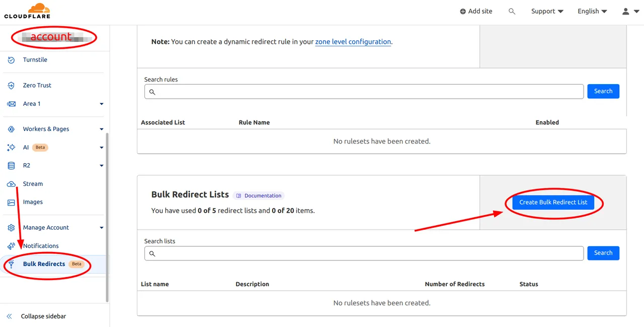Image resolution: width=644 pixels, height=327 pixels.
Task: Open search with the top magnifier icon
Action: (x=512, y=11)
